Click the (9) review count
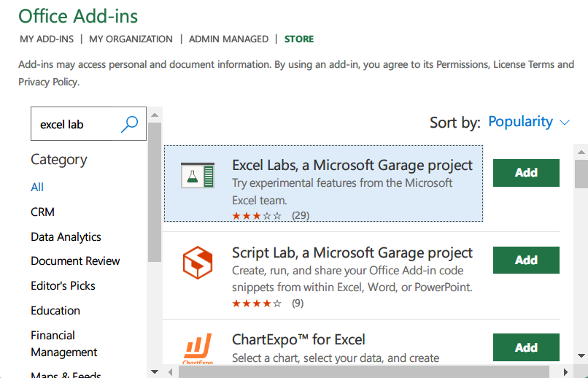Screen dimensions: 588x378 pos(298,303)
